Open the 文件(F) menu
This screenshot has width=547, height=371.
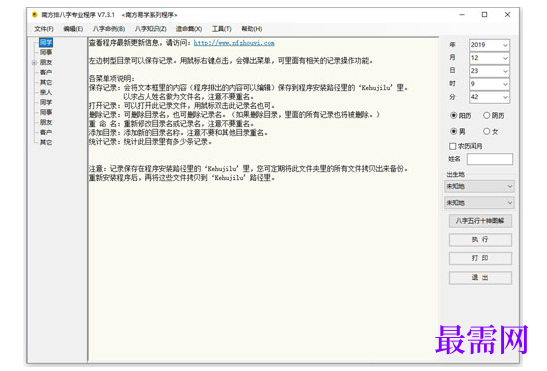coord(44,29)
